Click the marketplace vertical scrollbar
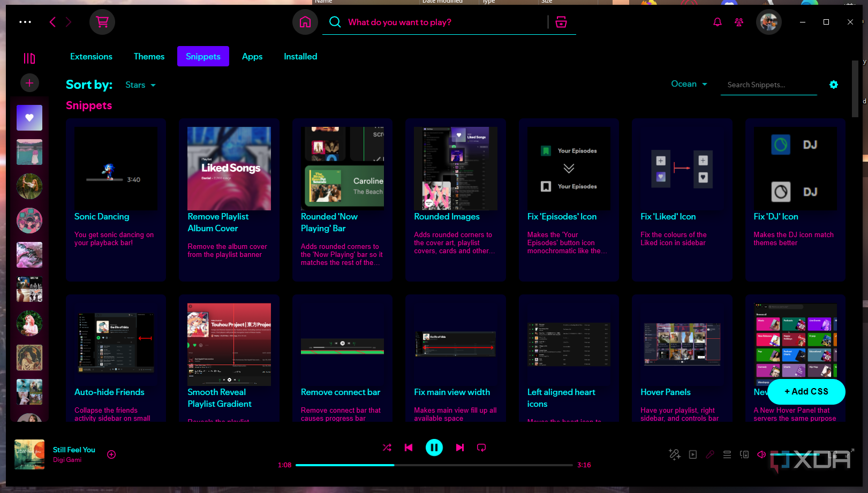The image size is (868, 493). click(855, 88)
